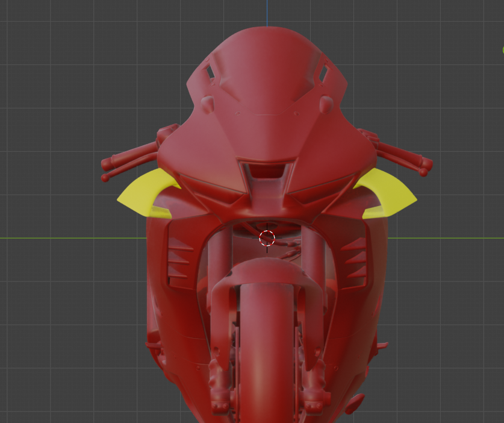Viewport: 504px width, 423px height.
Task: Click the right fairing vent fins
Action: click(355, 258)
